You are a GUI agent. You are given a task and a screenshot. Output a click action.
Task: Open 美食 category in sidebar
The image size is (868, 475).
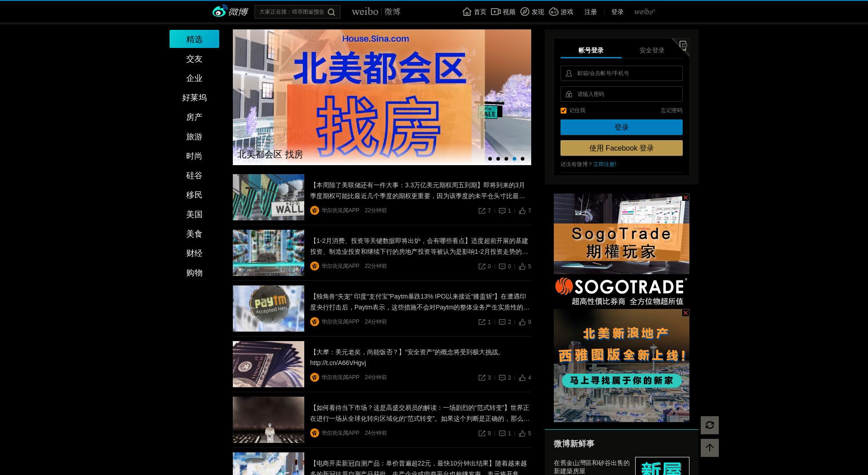[x=194, y=234]
